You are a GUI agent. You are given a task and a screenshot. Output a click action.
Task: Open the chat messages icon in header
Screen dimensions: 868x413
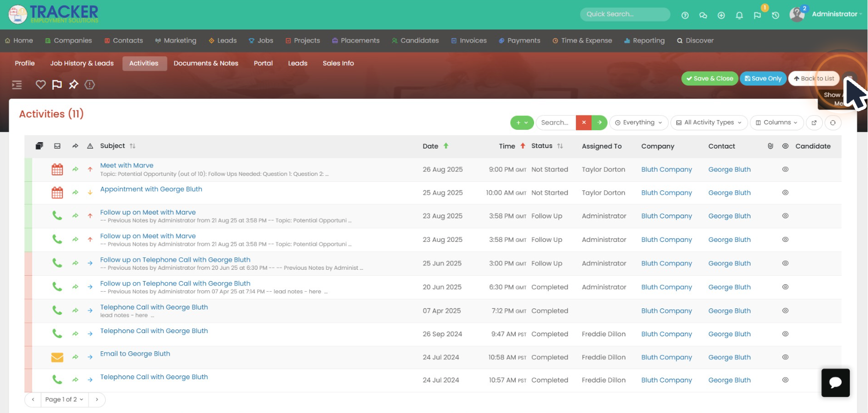click(703, 16)
